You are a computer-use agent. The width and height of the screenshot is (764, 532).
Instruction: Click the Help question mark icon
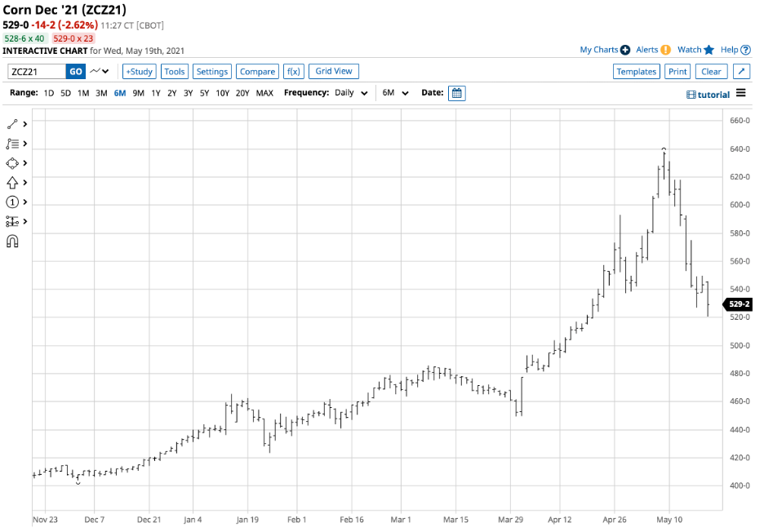pos(745,50)
